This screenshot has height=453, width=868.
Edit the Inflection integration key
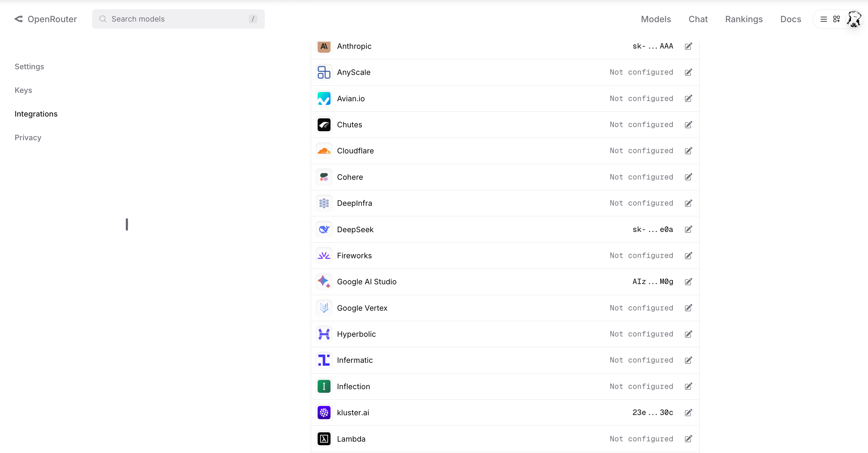point(688,386)
